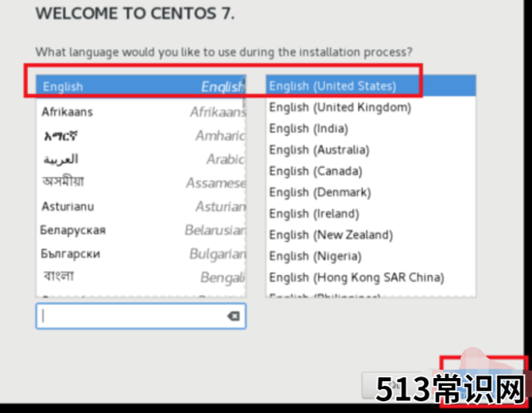Select English (Ireland) locale

[370, 213]
